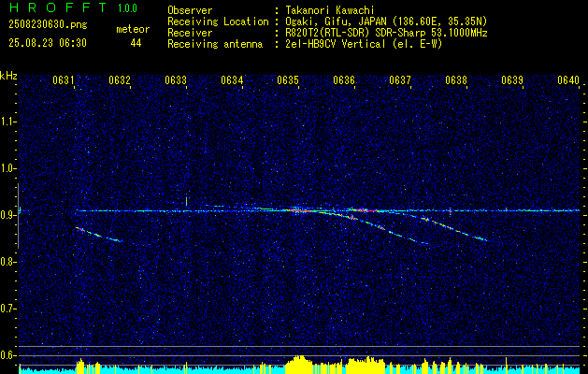
Task: Click the 0.6 kHz axis label
Action: coord(7,355)
